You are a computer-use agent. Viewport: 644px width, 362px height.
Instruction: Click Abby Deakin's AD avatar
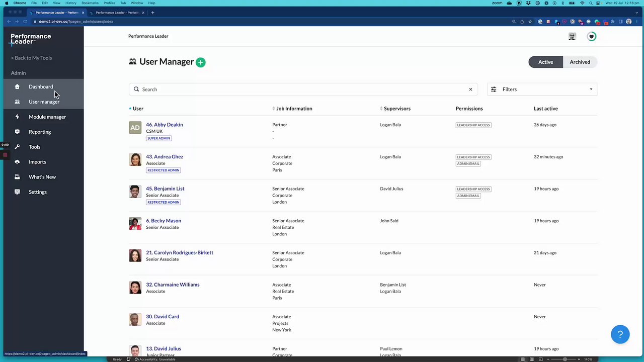[x=135, y=128]
